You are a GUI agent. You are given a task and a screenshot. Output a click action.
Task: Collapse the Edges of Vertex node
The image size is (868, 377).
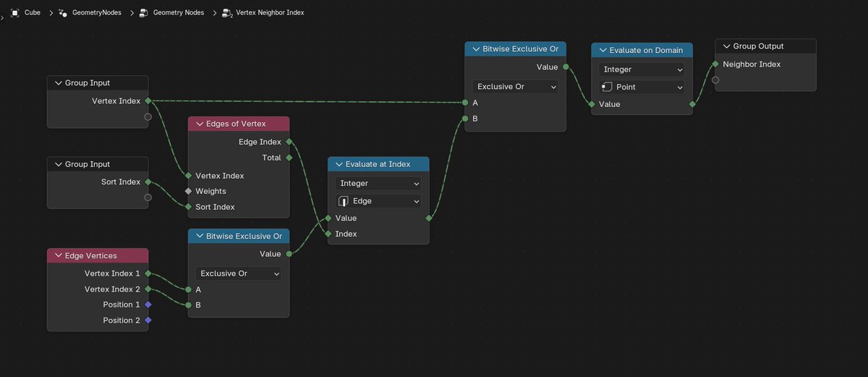click(x=198, y=124)
